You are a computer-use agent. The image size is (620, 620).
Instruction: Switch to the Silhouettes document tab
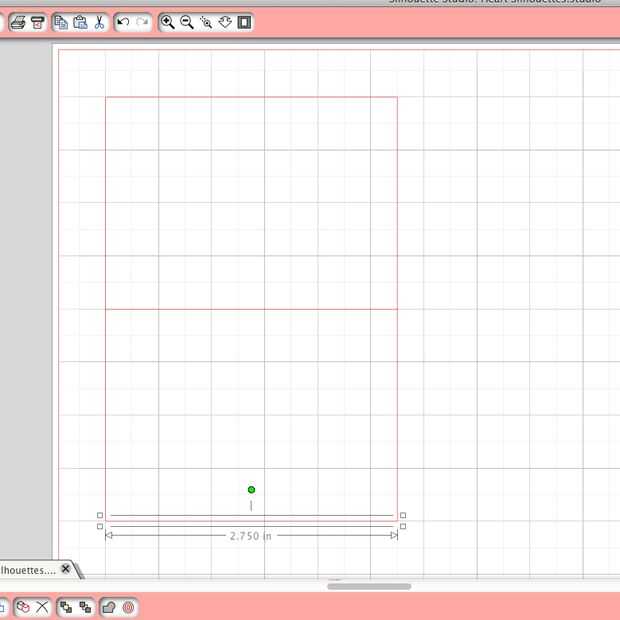click(x=28, y=570)
